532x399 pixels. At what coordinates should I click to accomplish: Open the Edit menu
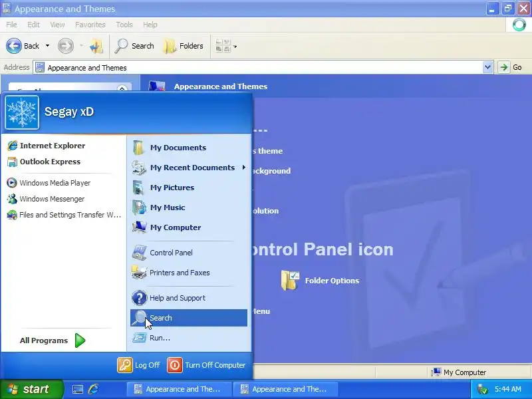[x=33, y=25]
